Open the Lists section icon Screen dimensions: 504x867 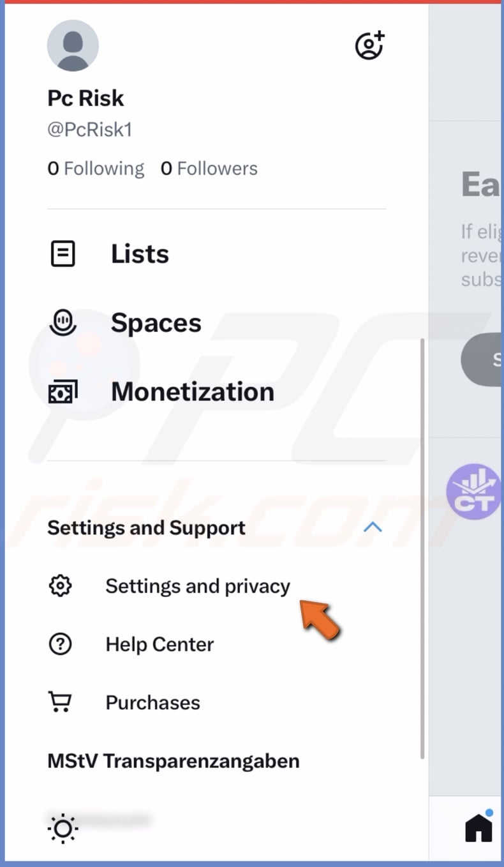[61, 253]
